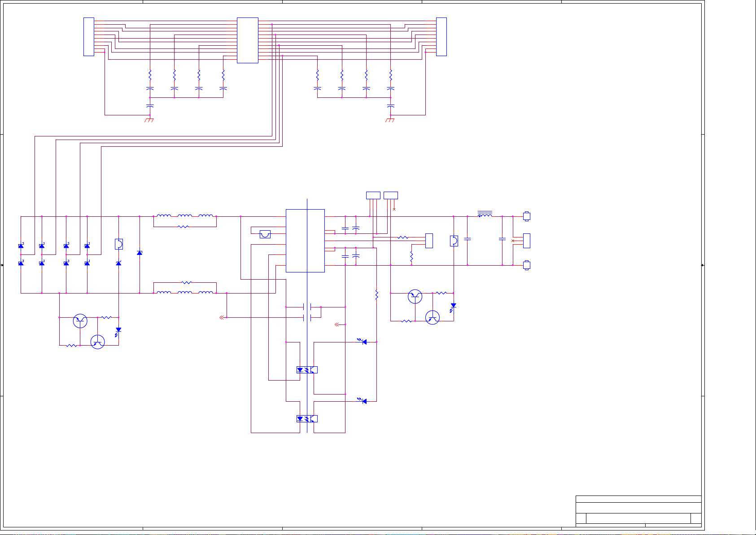
Task: Select the bottom resistor in the right transistor circuit
Action: (x=406, y=321)
